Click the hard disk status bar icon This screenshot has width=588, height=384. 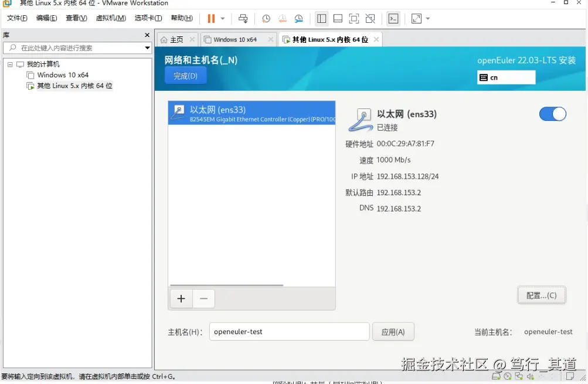click(x=496, y=376)
